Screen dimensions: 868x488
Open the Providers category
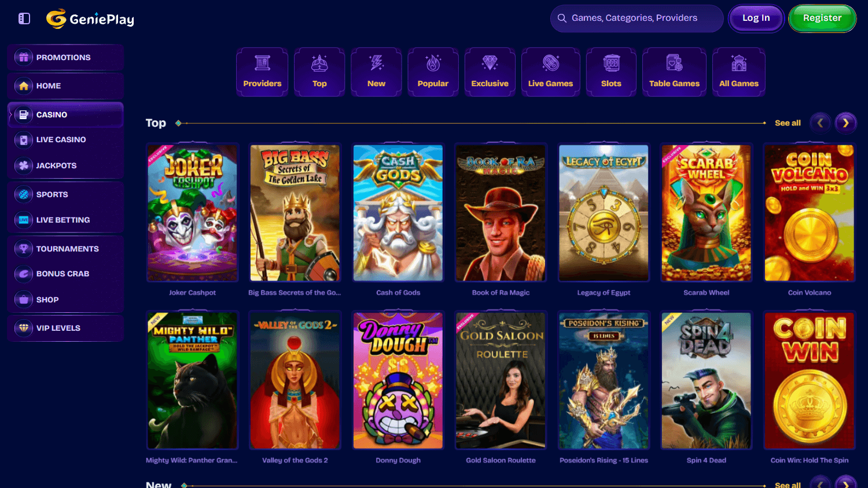[x=262, y=72]
